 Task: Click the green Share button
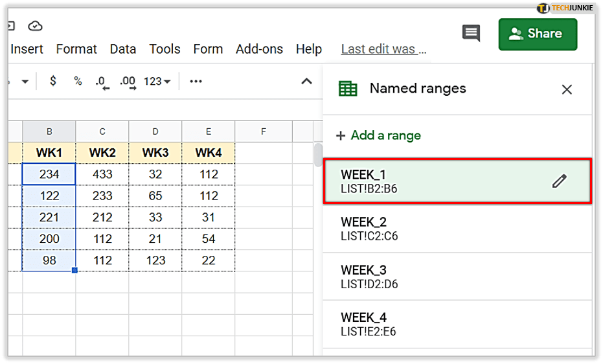pos(537,34)
